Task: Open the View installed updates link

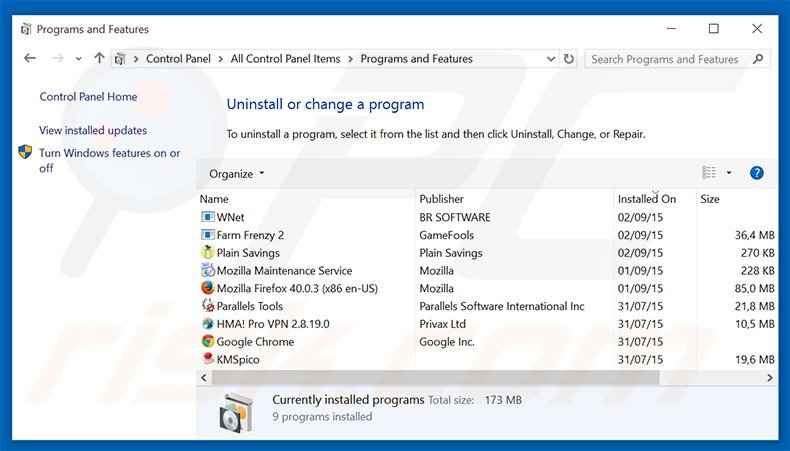Action: (x=93, y=131)
